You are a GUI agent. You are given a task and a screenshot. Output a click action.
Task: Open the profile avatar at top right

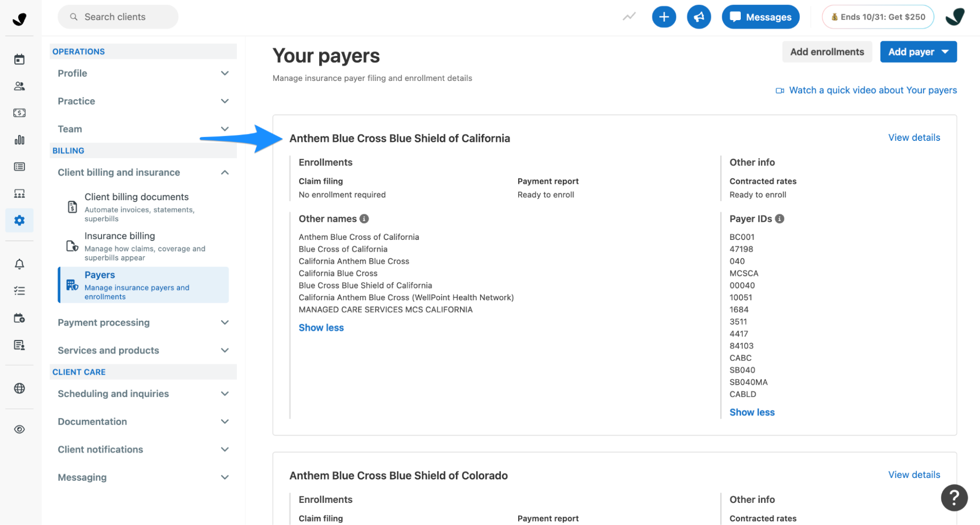click(955, 17)
